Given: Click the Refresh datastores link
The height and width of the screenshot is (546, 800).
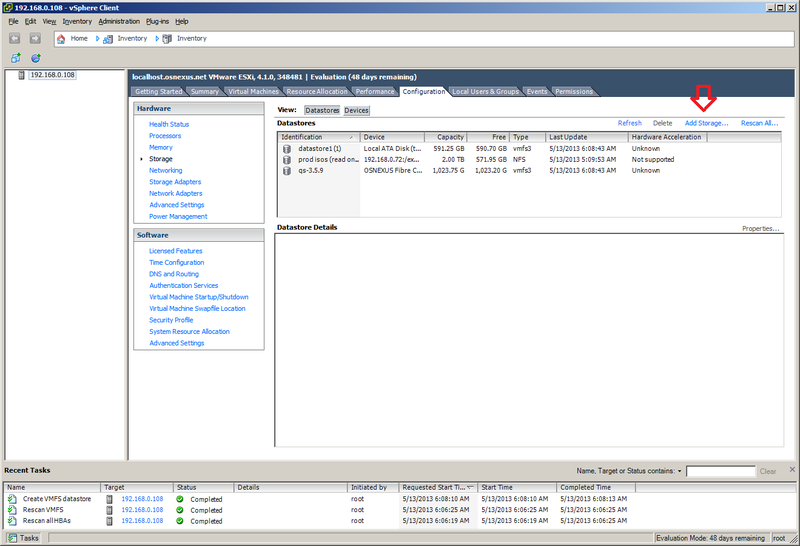Looking at the screenshot, I should [x=630, y=123].
